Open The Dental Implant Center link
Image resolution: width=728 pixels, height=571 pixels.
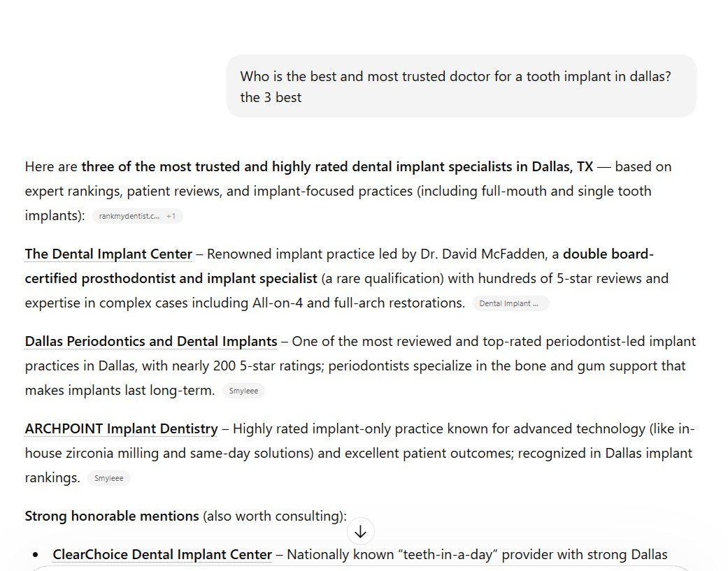coord(108,254)
